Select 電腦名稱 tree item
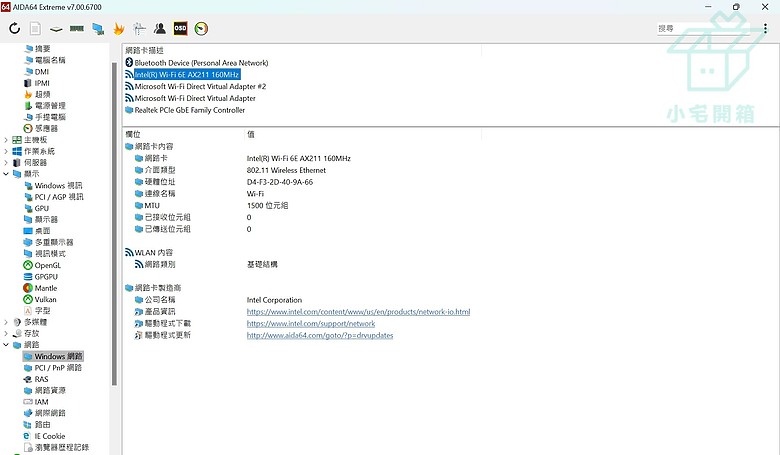780x455 pixels. [x=44, y=60]
